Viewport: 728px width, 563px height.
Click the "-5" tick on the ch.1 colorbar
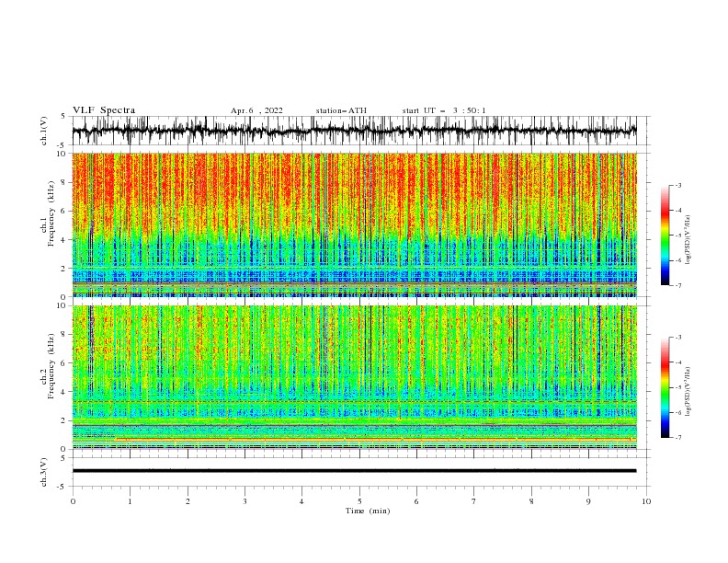click(677, 236)
